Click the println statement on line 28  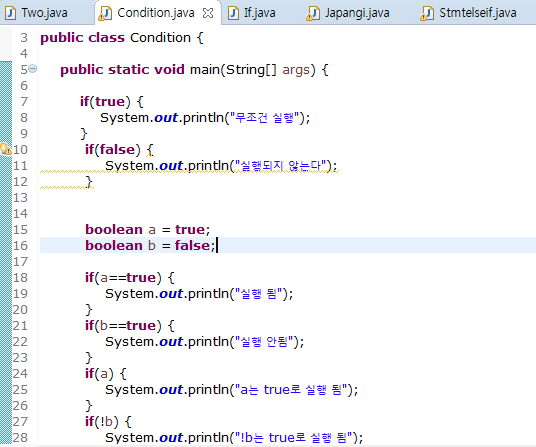pos(234,437)
